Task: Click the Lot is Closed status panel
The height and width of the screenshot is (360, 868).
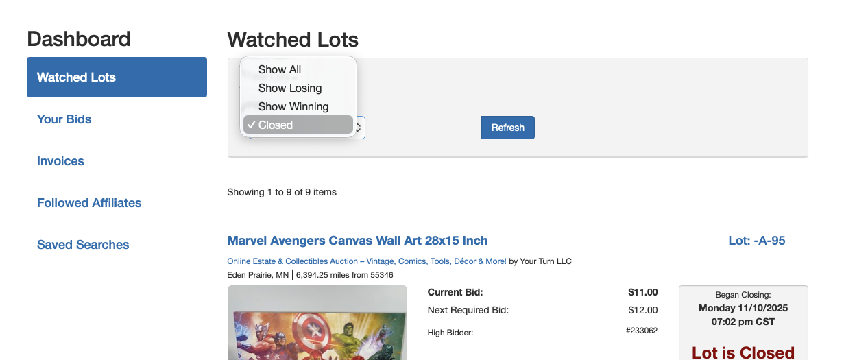Action: click(x=743, y=323)
